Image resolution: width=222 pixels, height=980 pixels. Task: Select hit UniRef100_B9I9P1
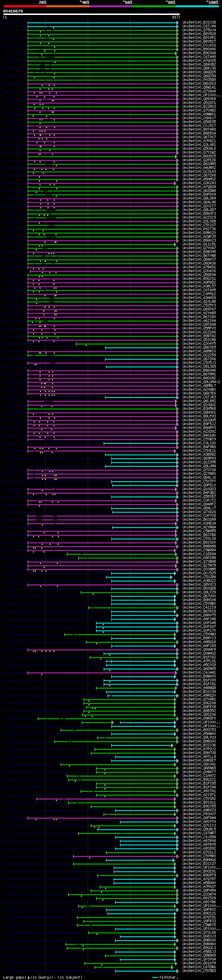tap(199, 38)
